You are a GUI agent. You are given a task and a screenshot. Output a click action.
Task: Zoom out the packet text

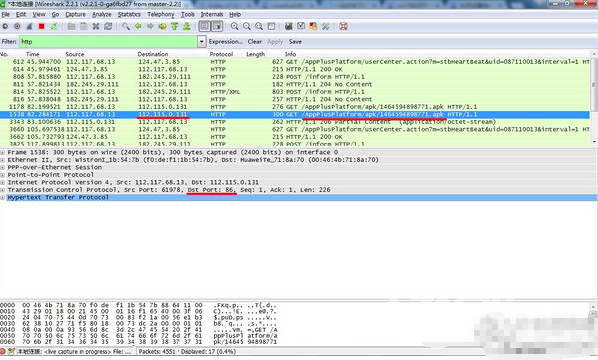pos(247,26)
